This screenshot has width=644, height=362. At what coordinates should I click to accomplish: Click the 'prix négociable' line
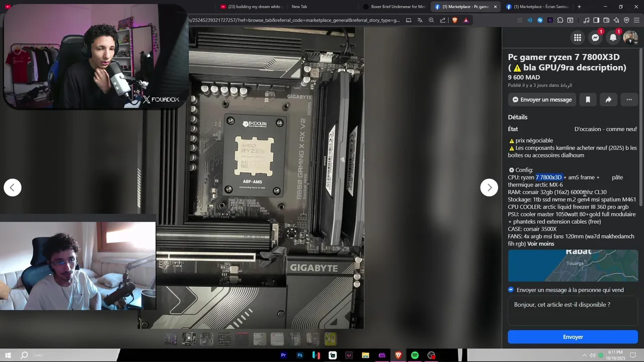coord(531,141)
